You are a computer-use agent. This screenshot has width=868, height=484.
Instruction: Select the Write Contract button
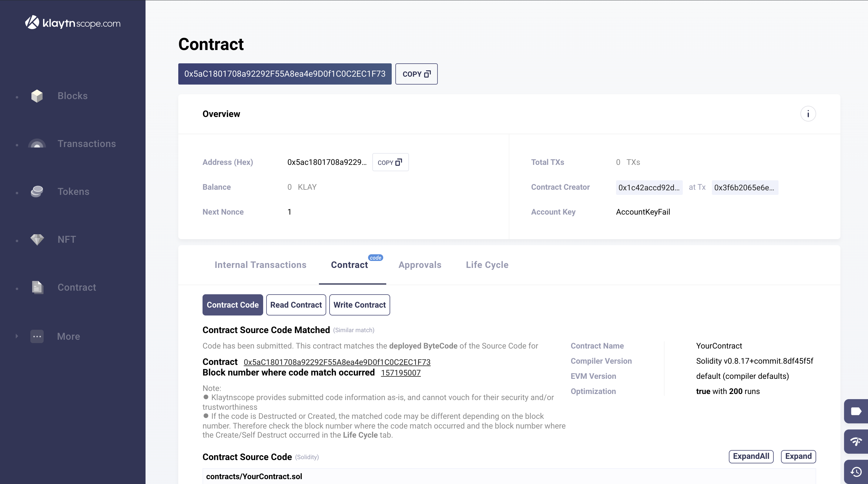click(359, 305)
